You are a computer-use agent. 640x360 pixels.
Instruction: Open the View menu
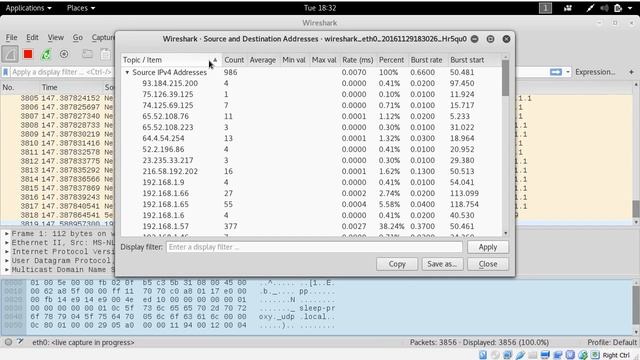[56, 38]
